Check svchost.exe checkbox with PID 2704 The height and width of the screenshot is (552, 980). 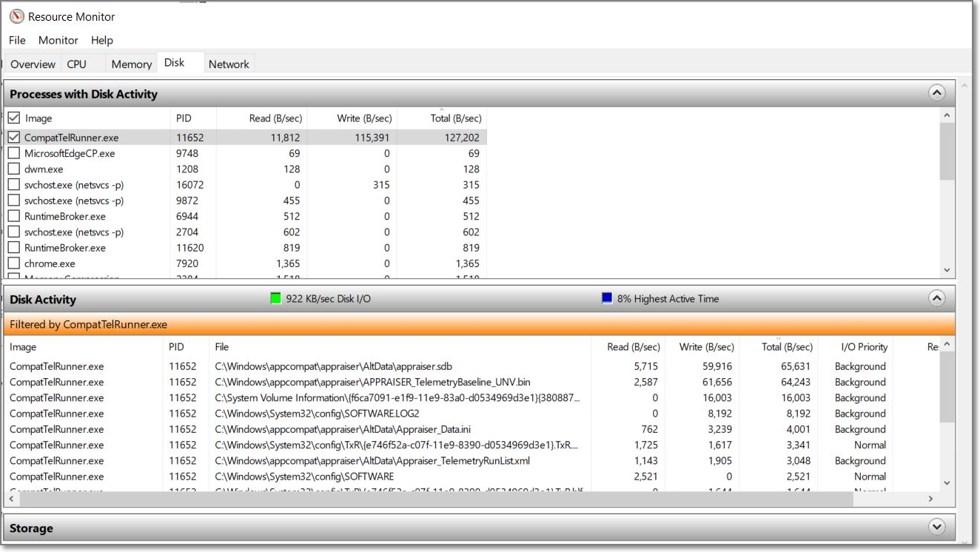tap(14, 232)
